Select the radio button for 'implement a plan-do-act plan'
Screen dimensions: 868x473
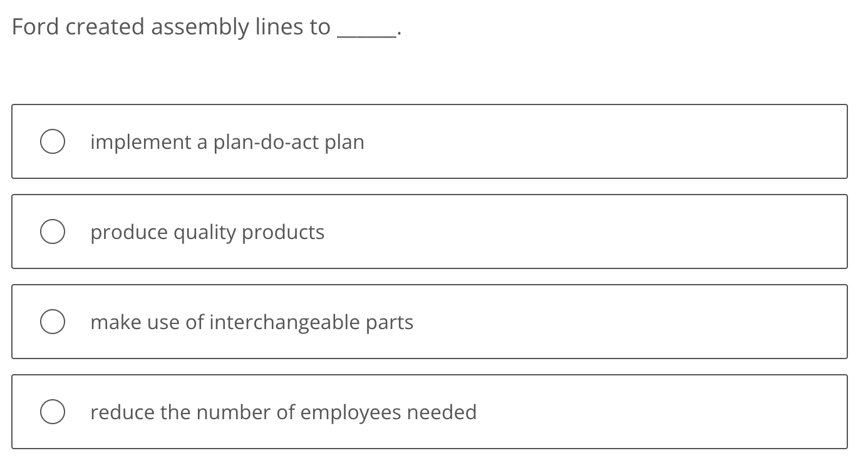[x=53, y=141]
